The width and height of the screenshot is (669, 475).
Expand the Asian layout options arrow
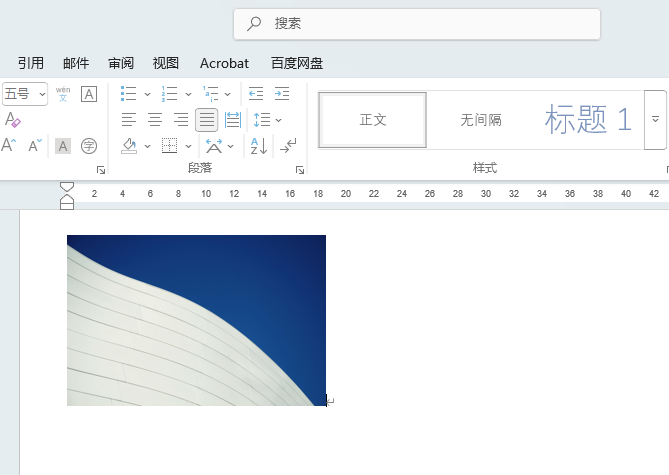tap(231, 146)
